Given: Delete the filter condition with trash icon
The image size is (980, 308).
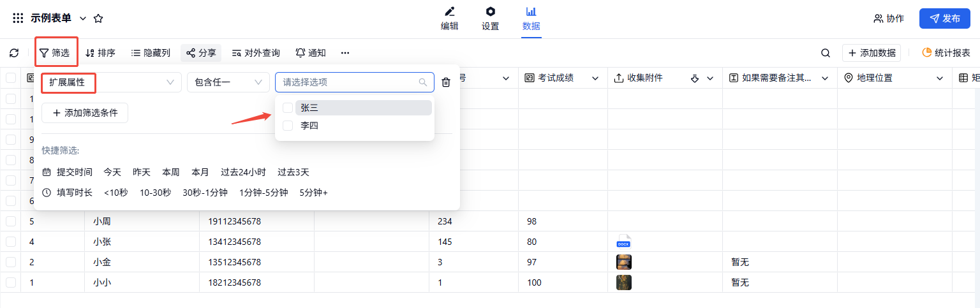Looking at the screenshot, I should (446, 82).
